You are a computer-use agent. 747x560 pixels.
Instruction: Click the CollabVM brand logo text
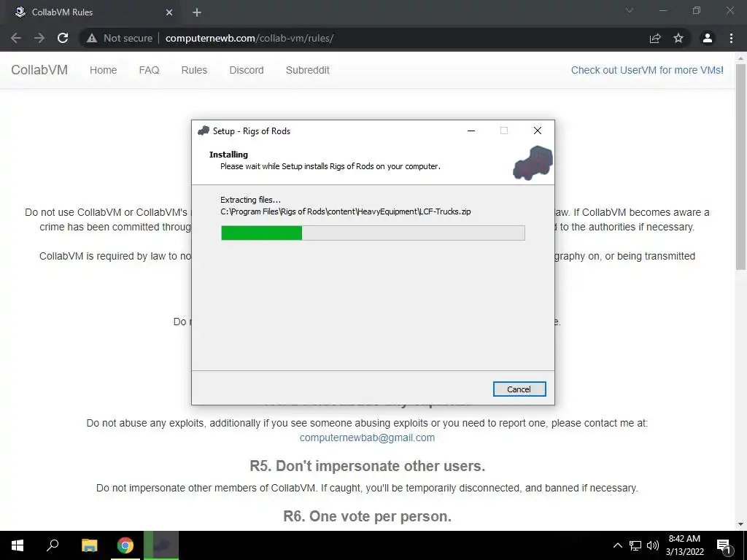39,69
